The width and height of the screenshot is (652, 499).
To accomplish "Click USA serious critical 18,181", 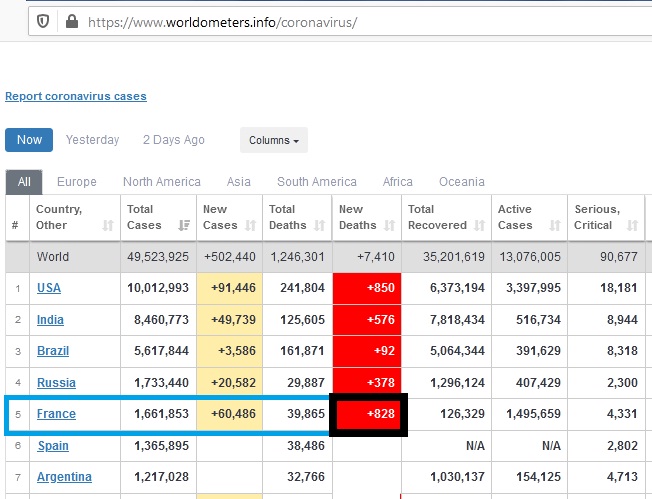I will pyautogui.click(x=619, y=288).
